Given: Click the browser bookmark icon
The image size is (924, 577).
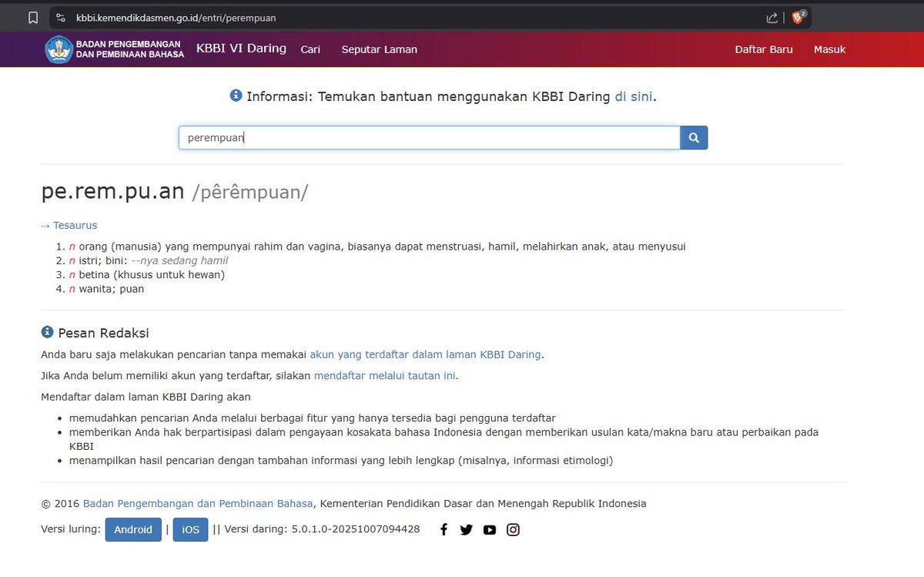Looking at the screenshot, I should (32, 18).
